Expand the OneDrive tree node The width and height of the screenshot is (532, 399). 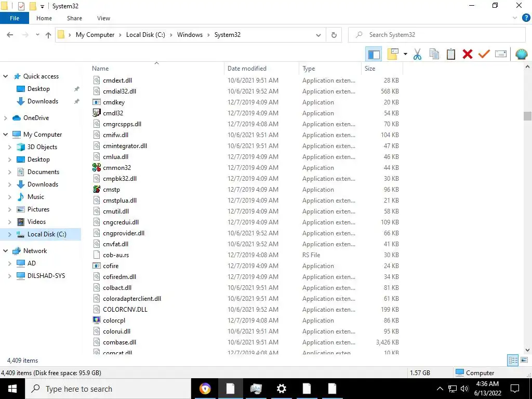click(x=5, y=118)
